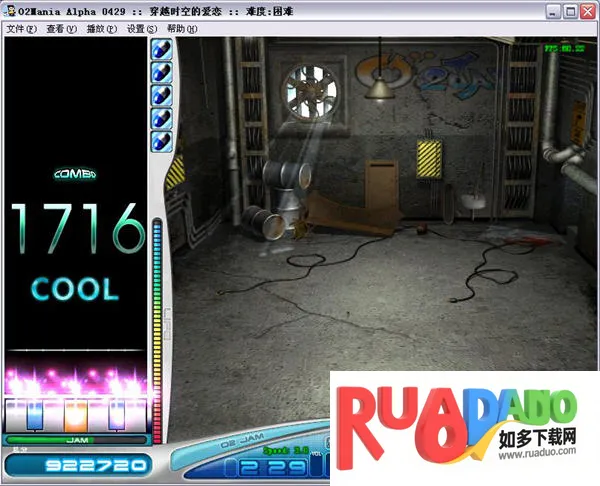Click the second pill icon from top

pos(160,72)
